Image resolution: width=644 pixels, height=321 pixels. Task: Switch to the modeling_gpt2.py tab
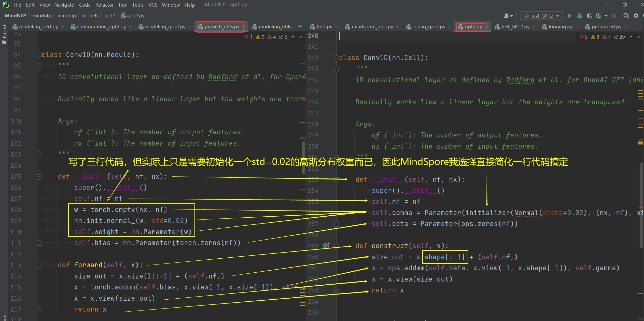point(165,26)
